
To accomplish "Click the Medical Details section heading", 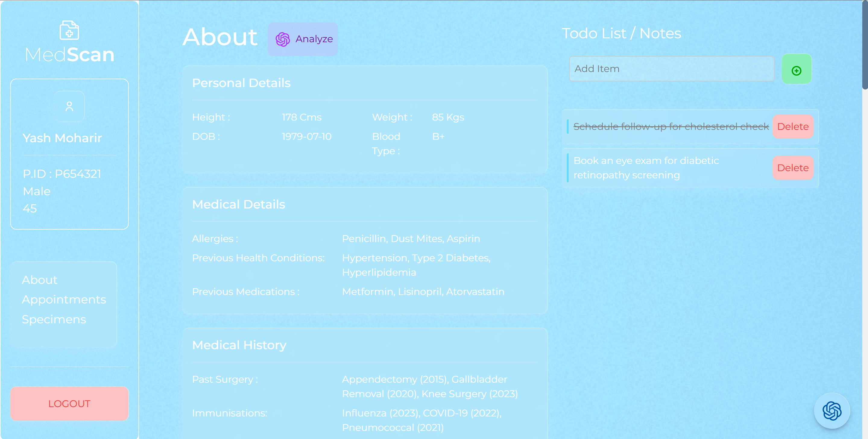I will click(x=238, y=204).
